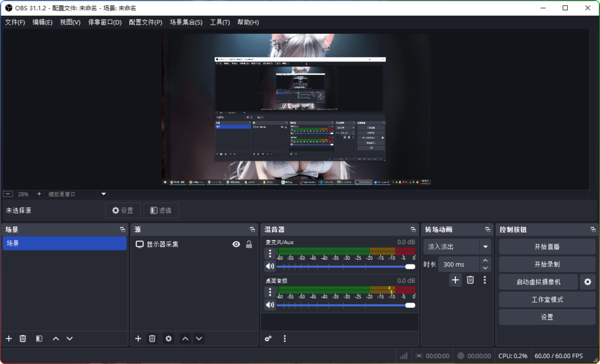Click 28% zoom percentage value

coord(23,194)
